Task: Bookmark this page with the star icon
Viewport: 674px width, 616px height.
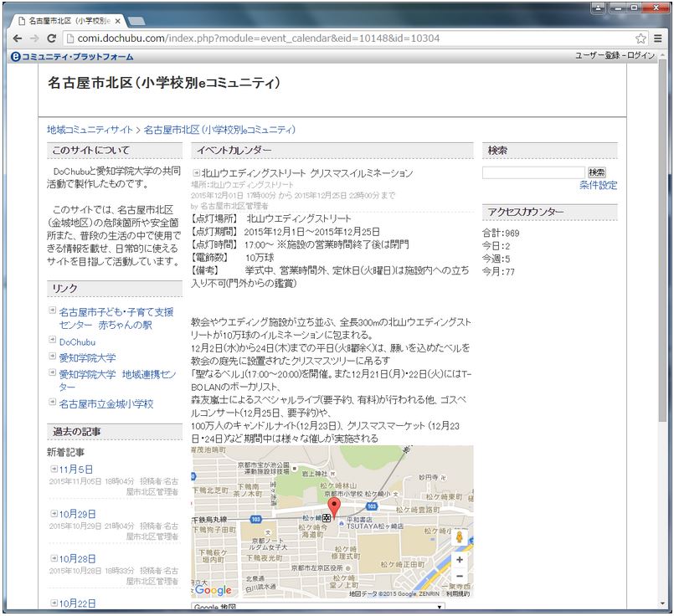Action: (641, 38)
